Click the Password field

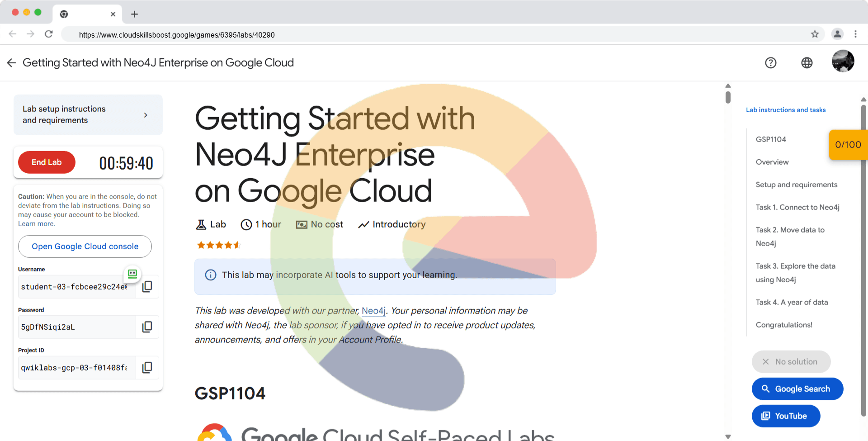(77, 327)
